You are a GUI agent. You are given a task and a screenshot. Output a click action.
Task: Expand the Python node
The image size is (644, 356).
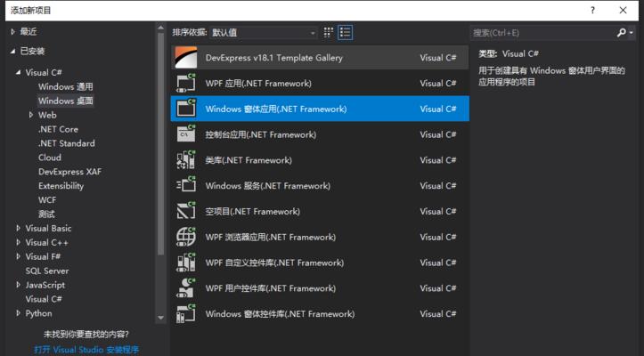tap(18, 313)
